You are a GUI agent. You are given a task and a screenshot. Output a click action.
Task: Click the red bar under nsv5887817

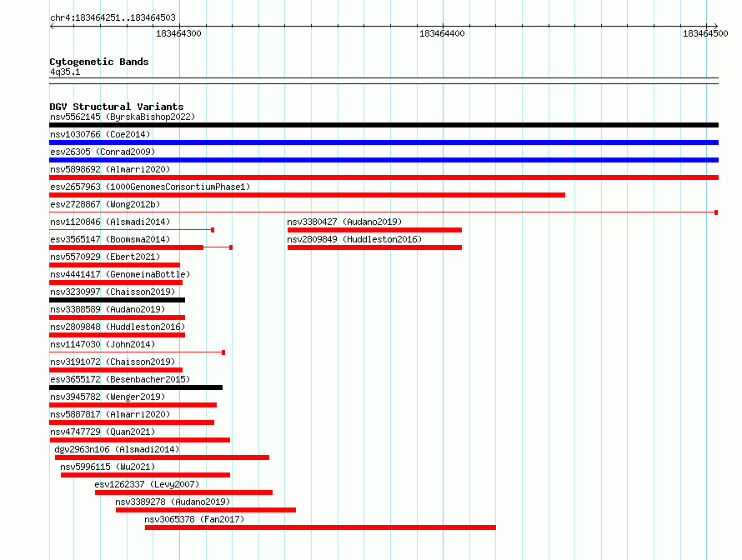coord(132,422)
